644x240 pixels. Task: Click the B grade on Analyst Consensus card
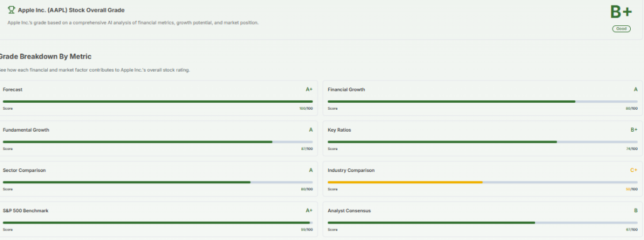(636, 210)
